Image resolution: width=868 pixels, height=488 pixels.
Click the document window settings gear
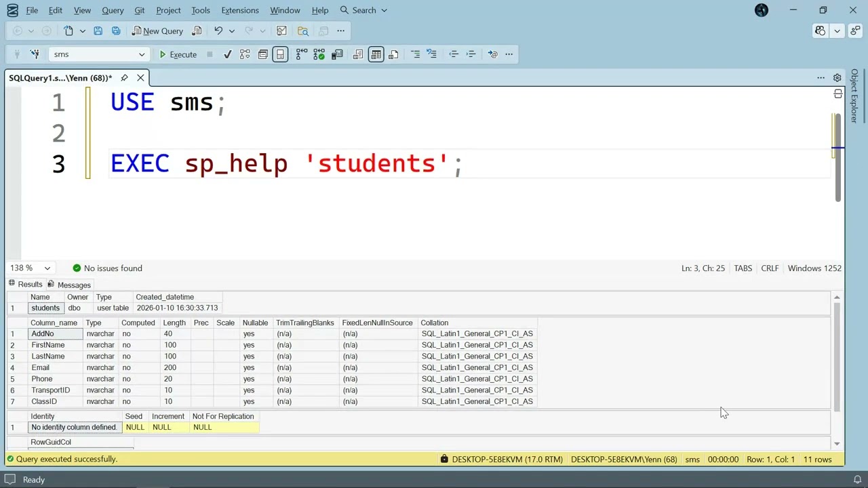(837, 78)
